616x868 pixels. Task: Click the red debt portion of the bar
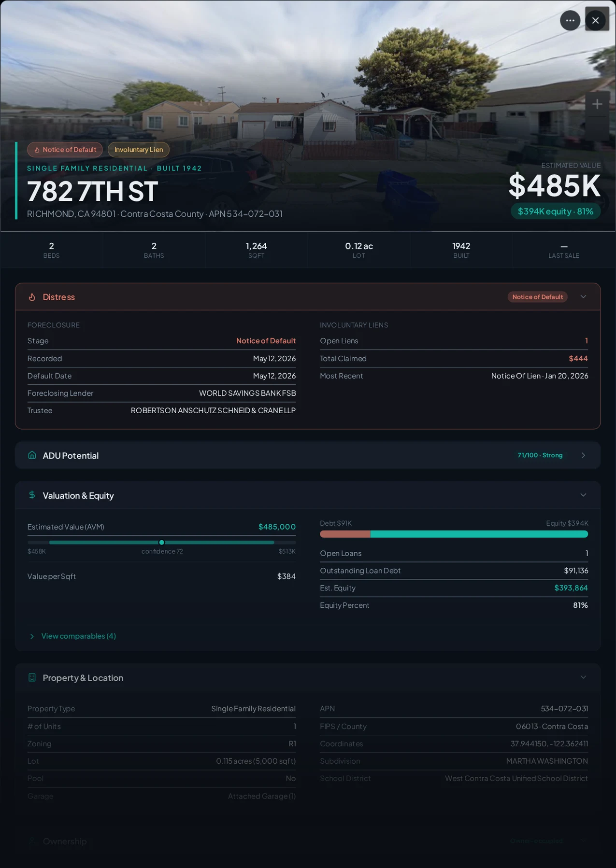pyautogui.click(x=345, y=534)
